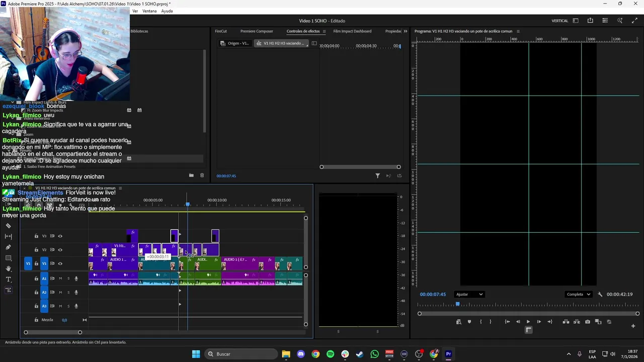Switch to the FireCut tab

[x=221, y=31]
